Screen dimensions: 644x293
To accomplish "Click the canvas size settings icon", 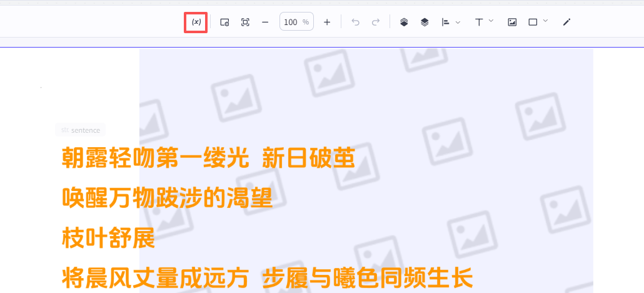I will click(x=224, y=22).
